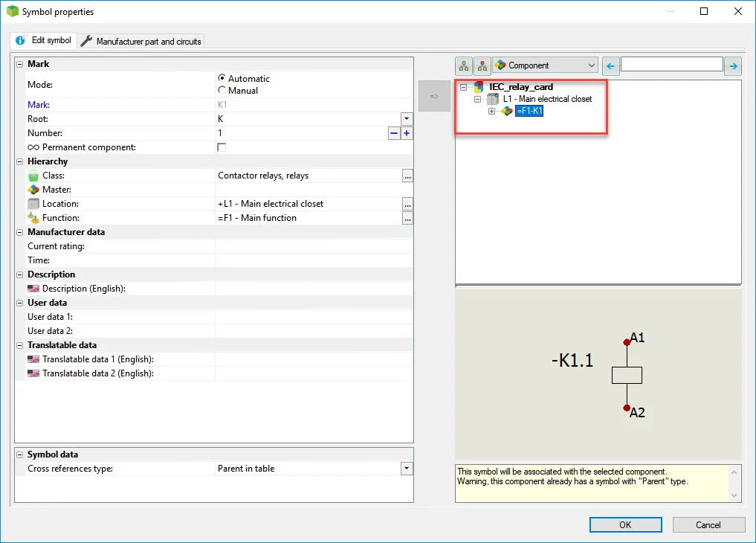Image resolution: width=756 pixels, height=543 pixels.
Task: Click the orange hierarchy tree icon
Action: click(x=482, y=65)
